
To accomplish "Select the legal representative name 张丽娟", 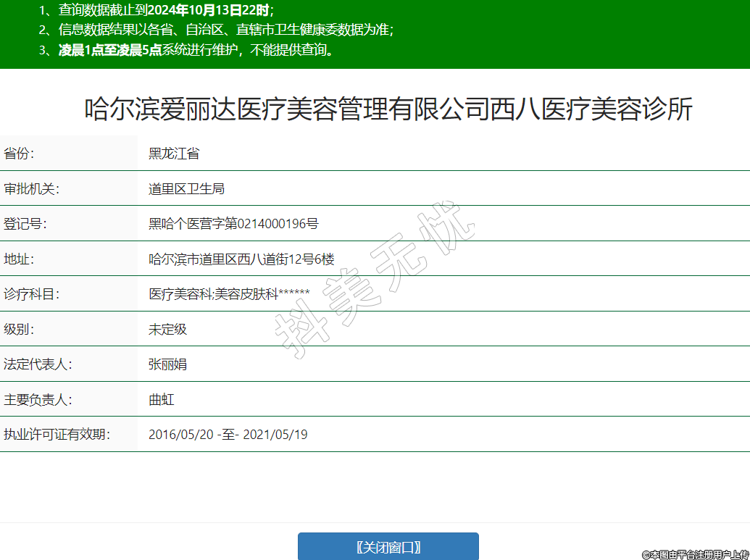I will 167,364.
